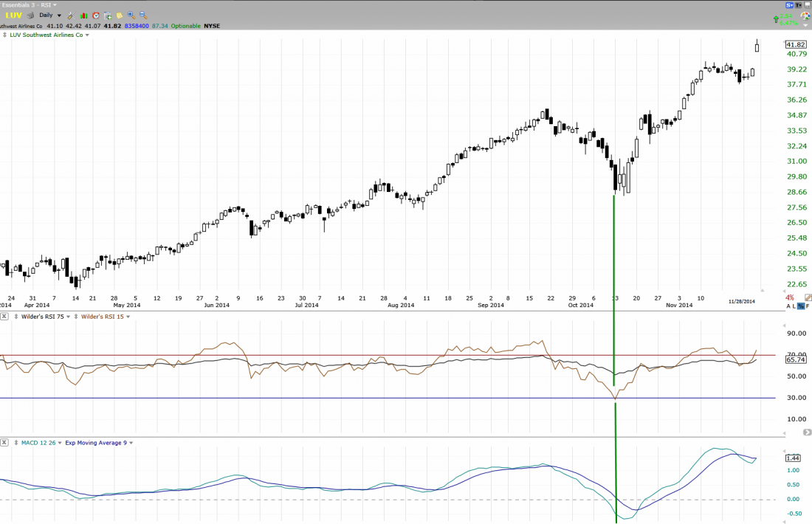
Task: Click the add-to-watchlist grid icon
Action: (x=108, y=15)
